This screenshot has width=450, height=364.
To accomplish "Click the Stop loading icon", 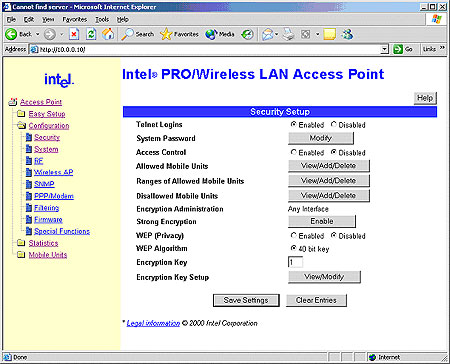I will (x=74, y=34).
